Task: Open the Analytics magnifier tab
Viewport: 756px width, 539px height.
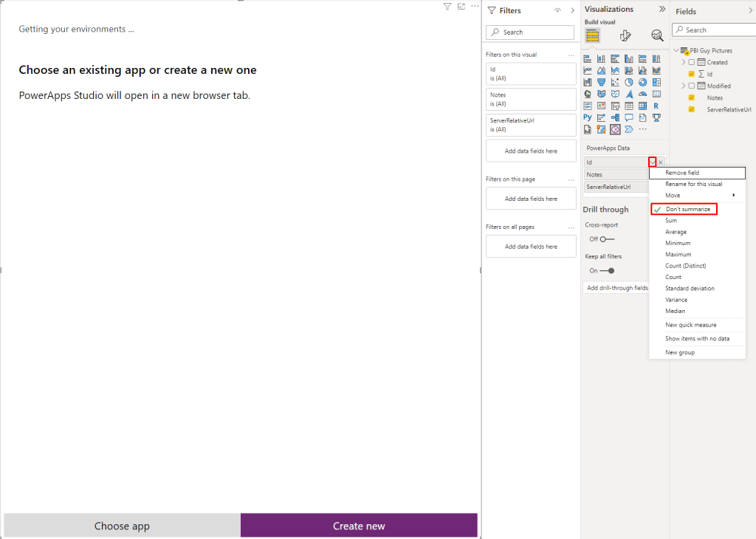Action: coord(656,35)
